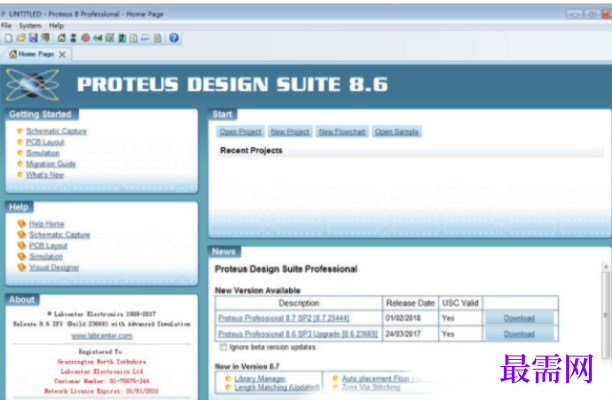Open the Project Notes toolbar icon
The width and height of the screenshot is (612, 400).
[158, 38]
